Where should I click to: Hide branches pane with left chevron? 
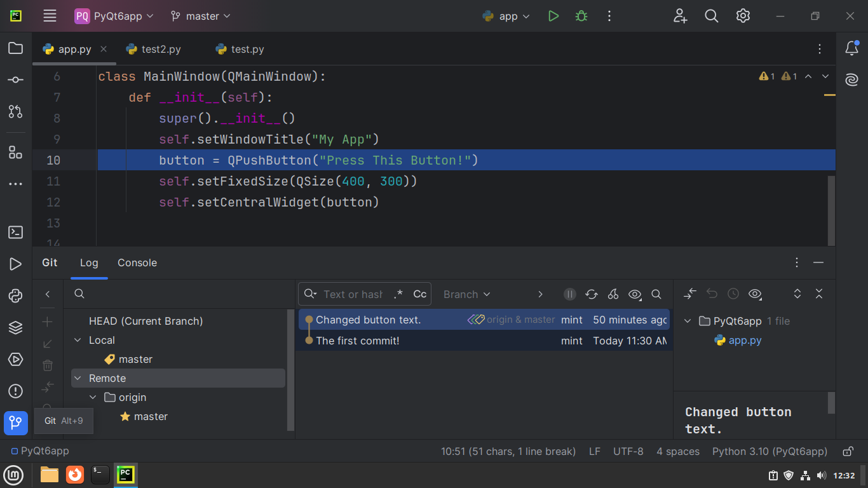click(x=48, y=294)
